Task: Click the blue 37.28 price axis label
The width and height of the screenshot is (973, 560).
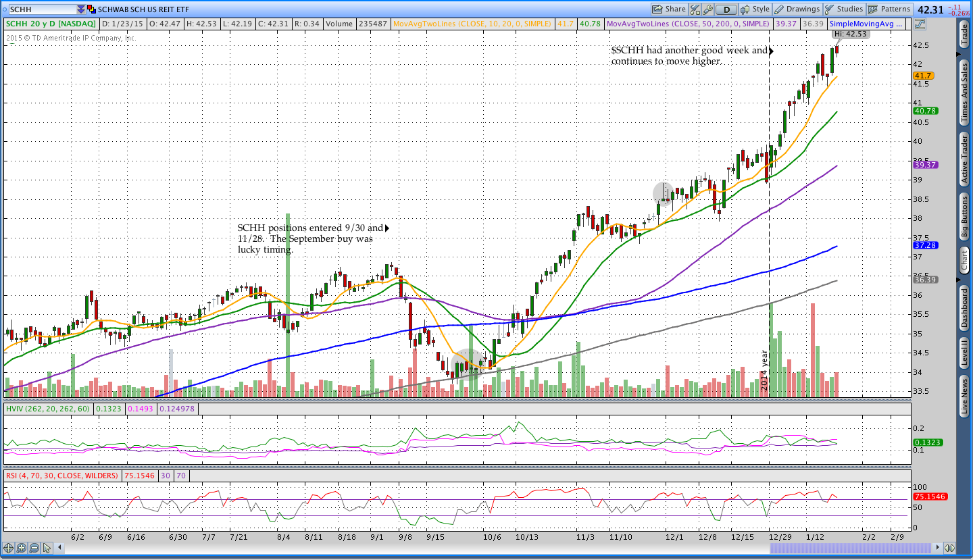Action: (925, 245)
